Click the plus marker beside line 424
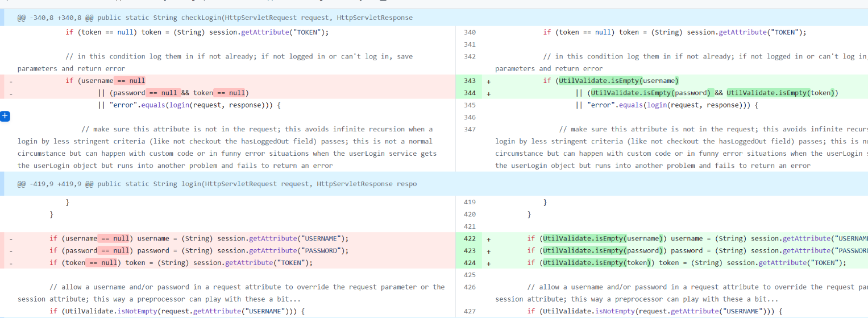The image size is (868, 318). (488, 263)
